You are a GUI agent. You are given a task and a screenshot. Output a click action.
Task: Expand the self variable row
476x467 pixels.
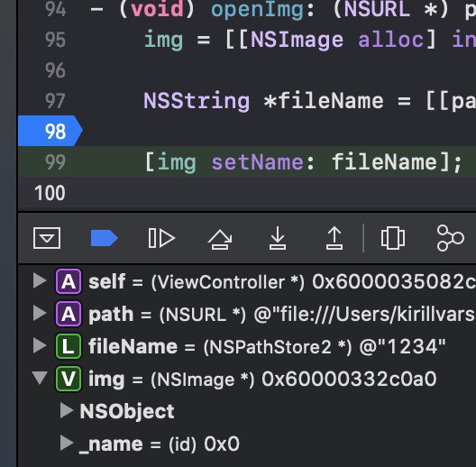40,280
